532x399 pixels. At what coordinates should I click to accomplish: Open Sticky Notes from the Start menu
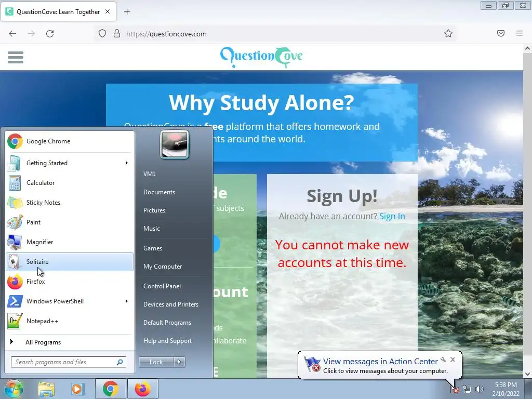pos(70,202)
